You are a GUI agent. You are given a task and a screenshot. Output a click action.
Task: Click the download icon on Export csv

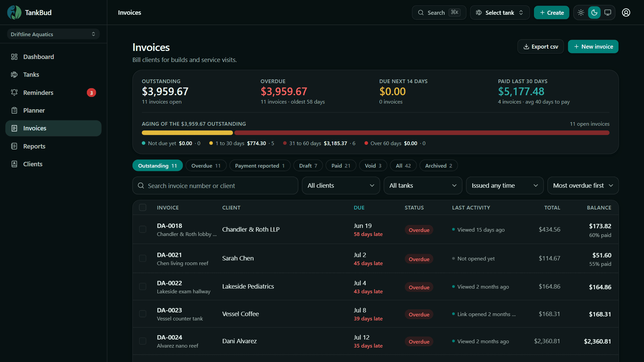pos(526,47)
